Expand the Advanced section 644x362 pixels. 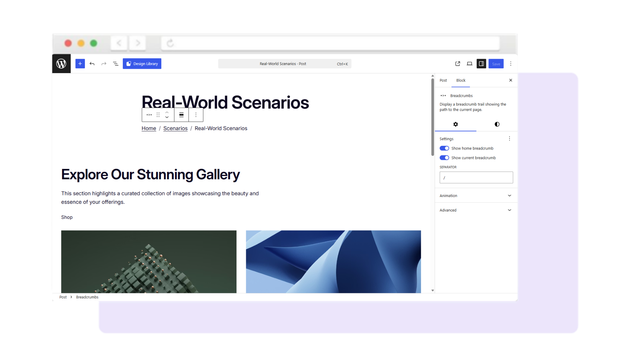(x=476, y=210)
